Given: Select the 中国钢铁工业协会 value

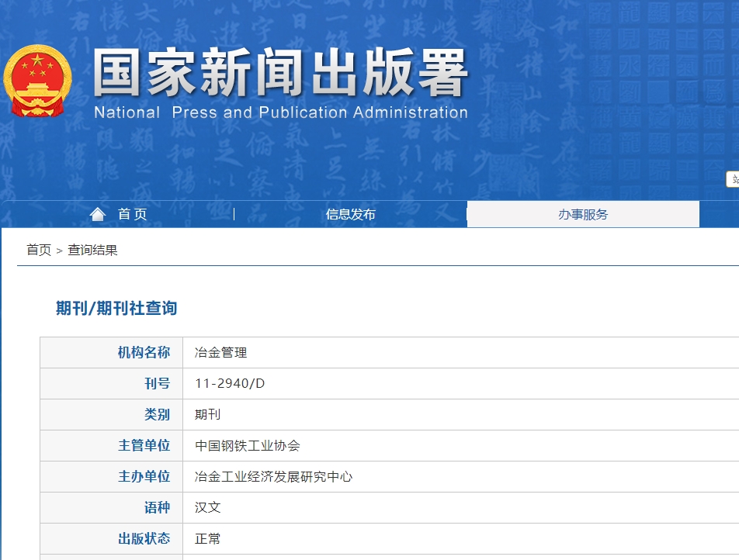Looking at the screenshot, I should 248,445.
